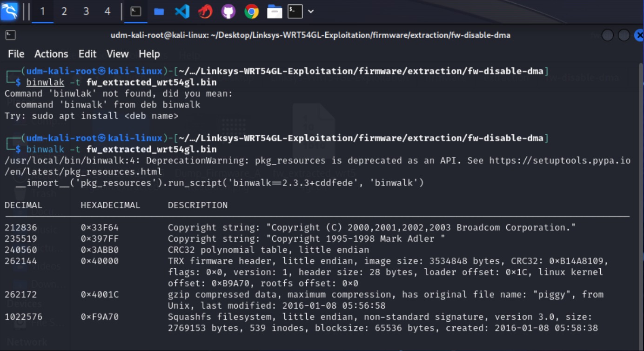Image resolution: width=644 pixels, height=351 pixels.
Task: Maximize the terminal window
Action: pos(624,35)
